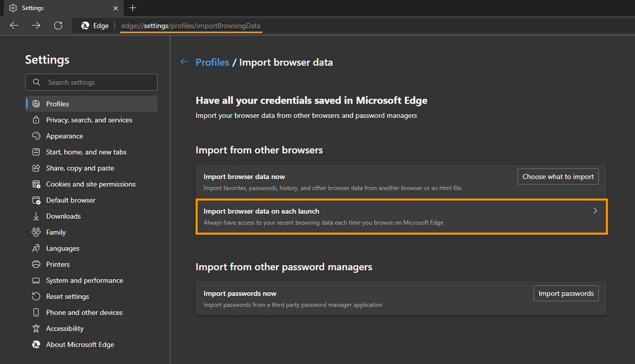Screen dimensions: 635x364
Task: Open Default browser settings
Action: (91, 200)
